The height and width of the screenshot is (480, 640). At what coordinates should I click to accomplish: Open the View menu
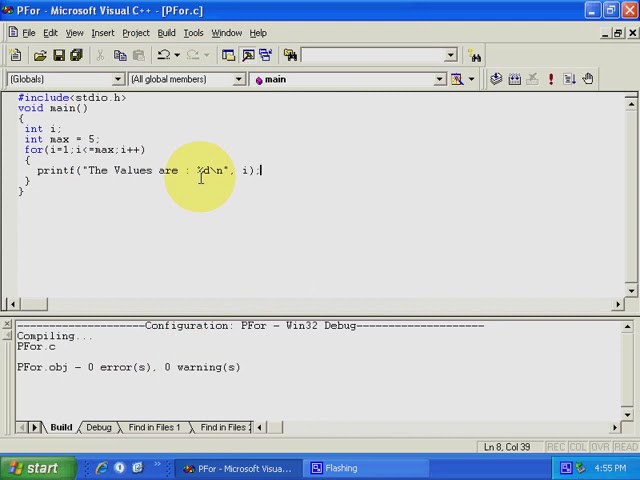(74, 33)
